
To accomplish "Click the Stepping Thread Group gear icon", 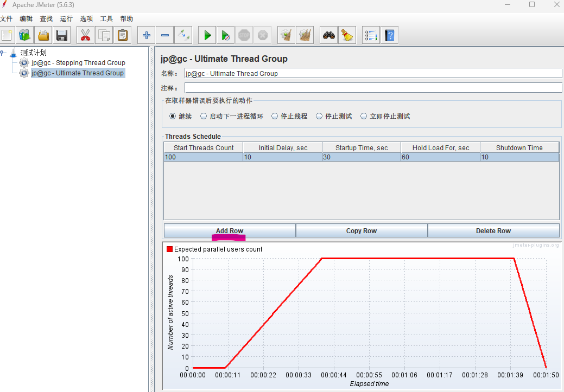I will pos(24,63).
